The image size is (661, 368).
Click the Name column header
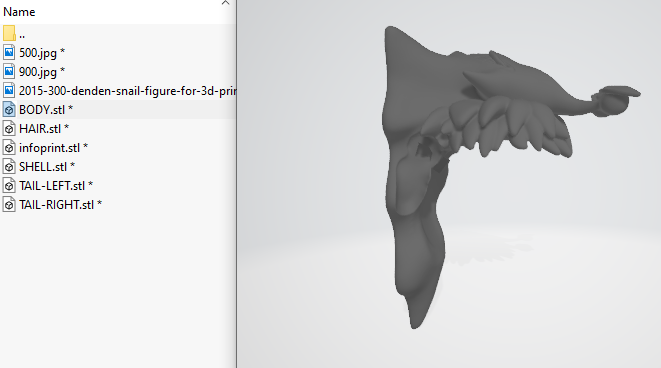click(19, 12)
